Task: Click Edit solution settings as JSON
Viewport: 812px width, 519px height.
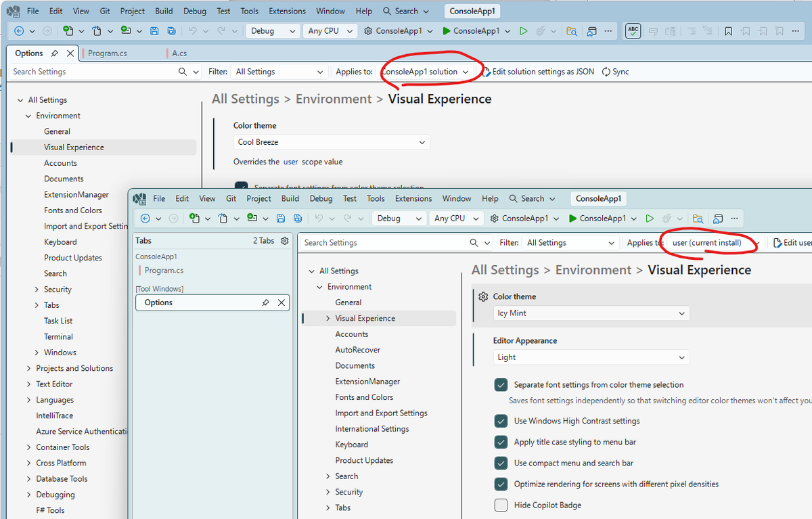Action: [x=539, y=72]
